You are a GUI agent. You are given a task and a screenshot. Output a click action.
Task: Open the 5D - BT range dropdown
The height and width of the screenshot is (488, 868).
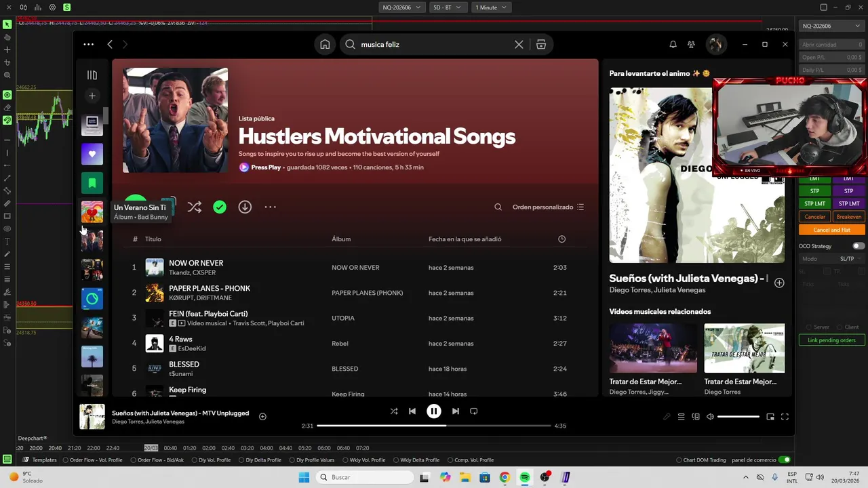[x=448, y=7]
